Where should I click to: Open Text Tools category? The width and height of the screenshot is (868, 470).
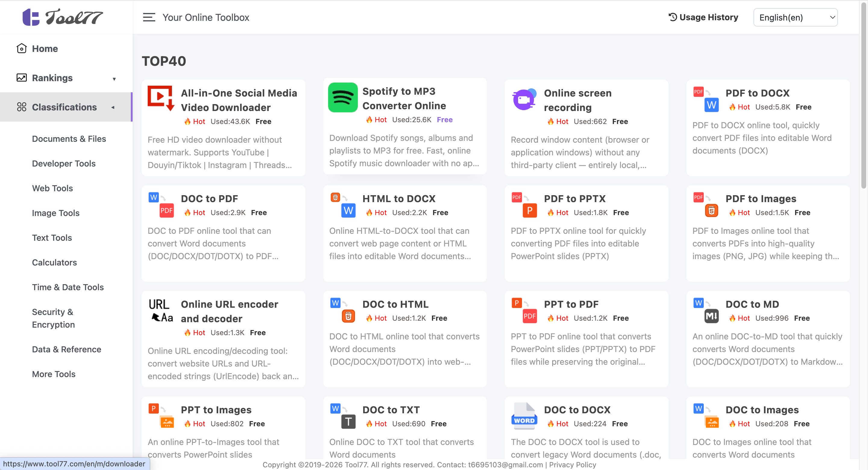tap(52, 238)
